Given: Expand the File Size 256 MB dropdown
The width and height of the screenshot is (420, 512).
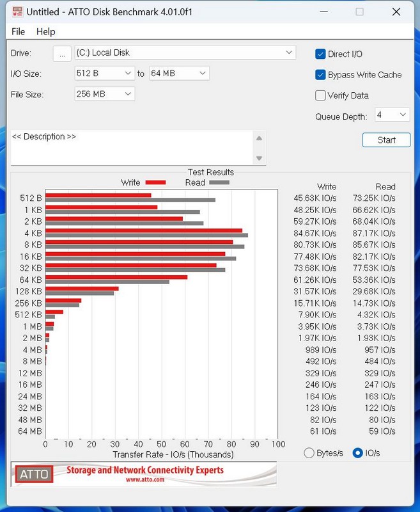Looking at the screenshot, I should [128, 94].
